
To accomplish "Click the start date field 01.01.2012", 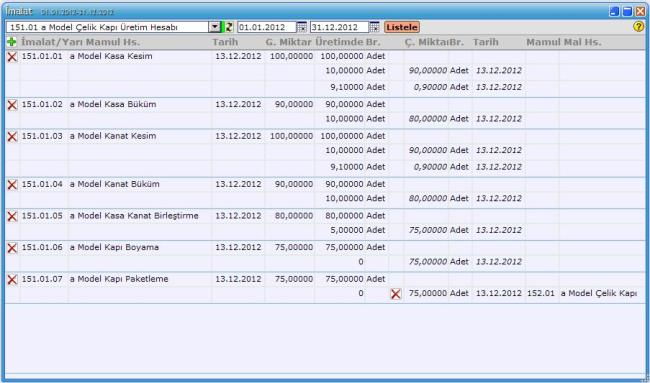I will [267, 27].
